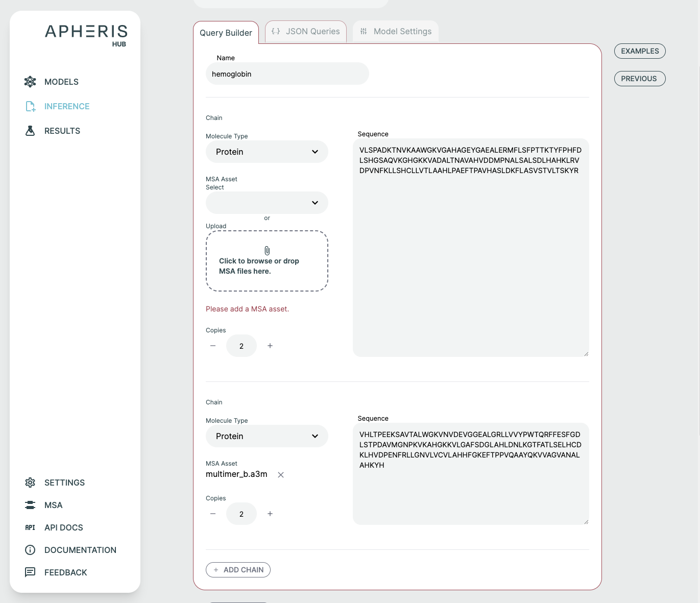Click the ADD CHAIN button

pyautogui.click(x=238, y=570)
